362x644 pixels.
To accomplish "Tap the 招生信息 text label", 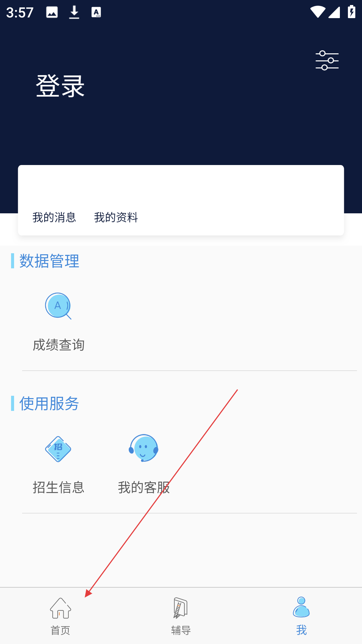I will click(59, 487).
